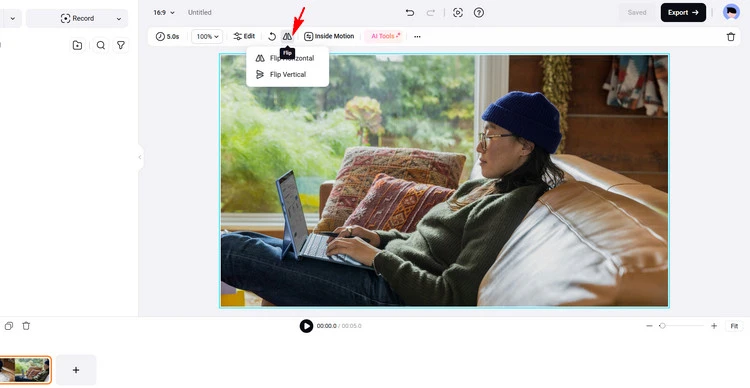Image resolution: width=750 pixels, height=388 pixels.
Task: Redo the last undone action
Action: tap(430, 13)
